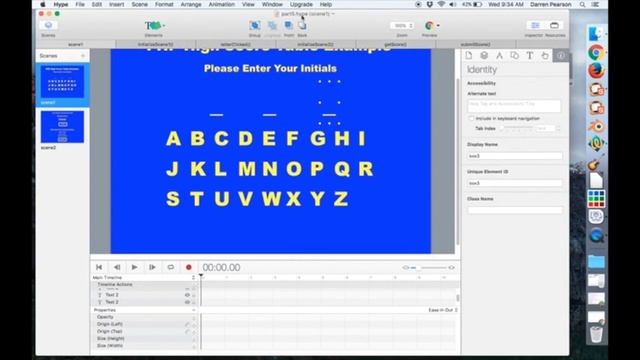Open the Ease In-Out timing dropdown

[x=443, y=310]
